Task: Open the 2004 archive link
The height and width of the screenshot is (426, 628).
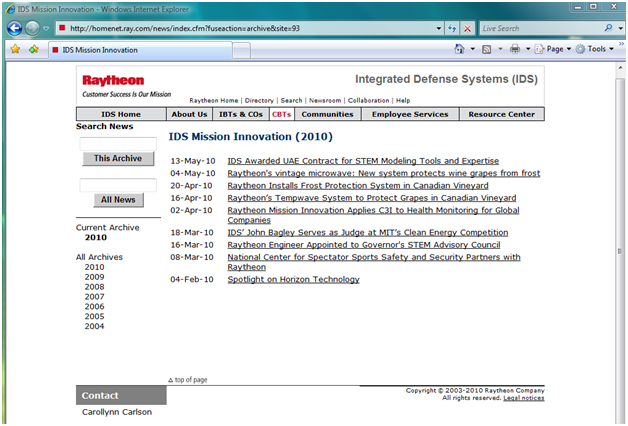Action: tap(94, 326)
